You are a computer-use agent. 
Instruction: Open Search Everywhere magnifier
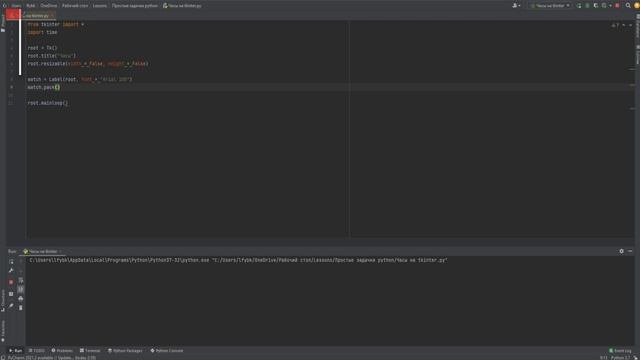628,6
